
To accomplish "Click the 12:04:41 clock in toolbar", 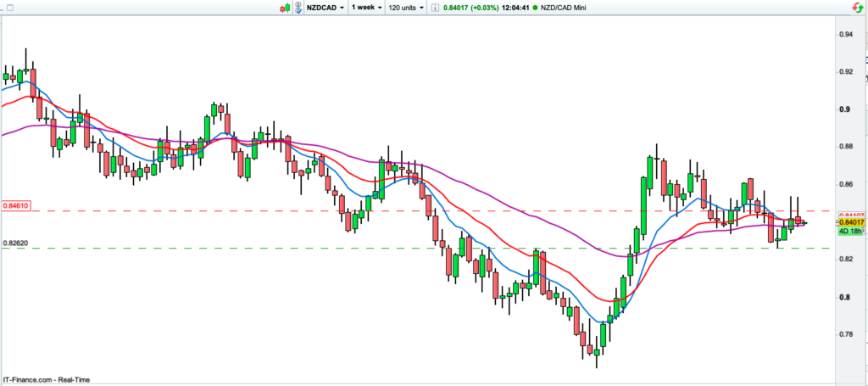I will [514, 8].
